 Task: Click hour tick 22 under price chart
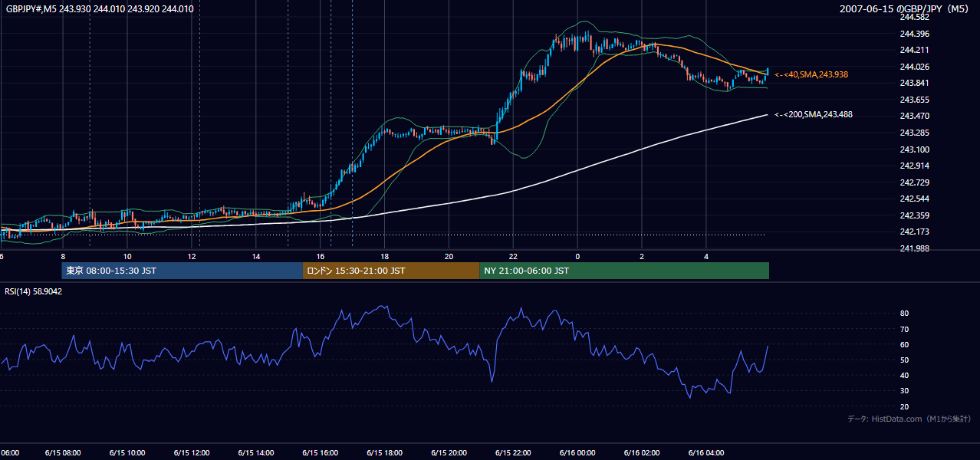514,256
